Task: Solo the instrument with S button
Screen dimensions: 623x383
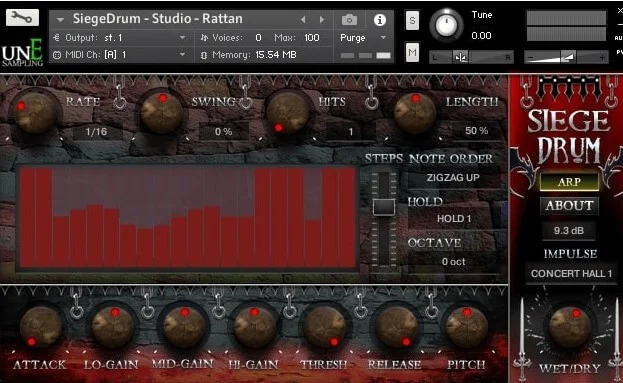Action: click(x=412, y=20)
